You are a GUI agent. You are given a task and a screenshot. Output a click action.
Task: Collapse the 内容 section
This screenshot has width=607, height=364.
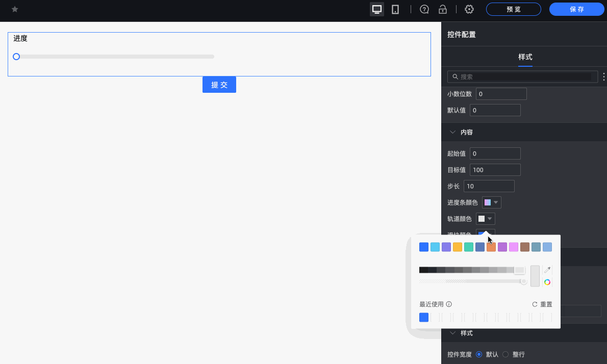click(452, 132)
